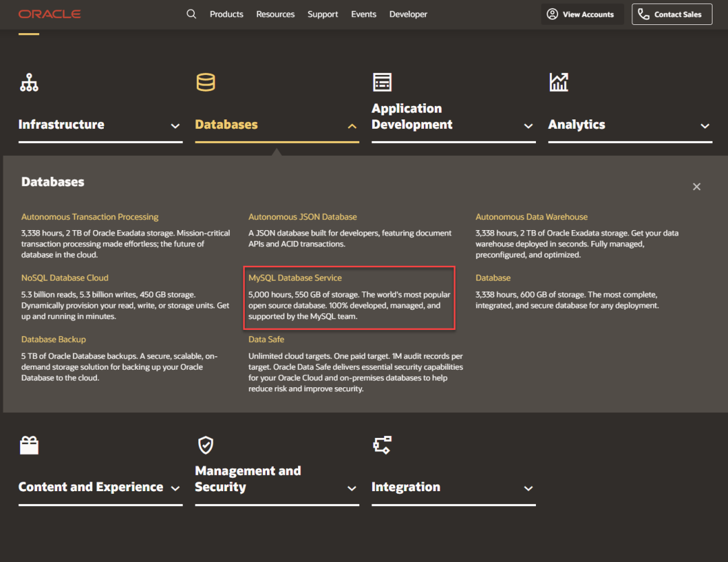
Task: Open the Resources menu
Action: (x=275, y=14)
